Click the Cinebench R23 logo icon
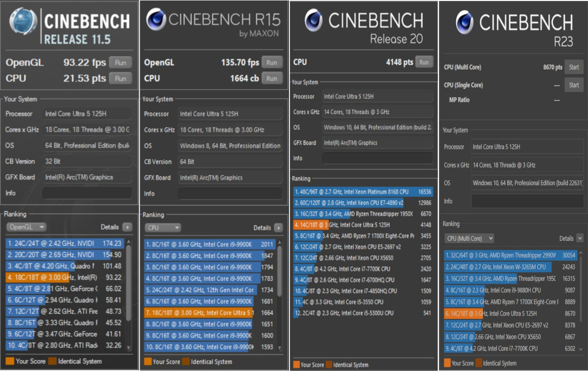The width and height of the screenshot is (588, 371). click(464, 22)
